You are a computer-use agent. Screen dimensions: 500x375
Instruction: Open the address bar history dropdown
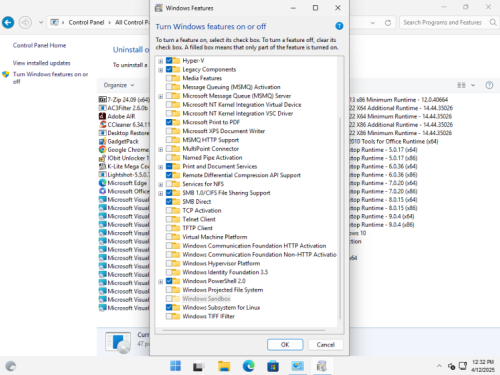pos(373,23)
